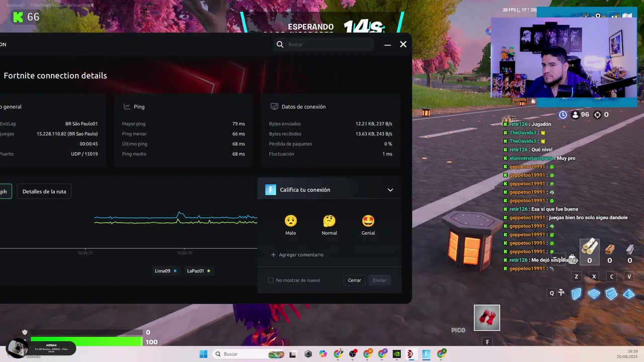Click chat message 'juegas bien bro solo sigeu dandole'
The width and height of the screenshot is (644, 362).
pos(588,218)
